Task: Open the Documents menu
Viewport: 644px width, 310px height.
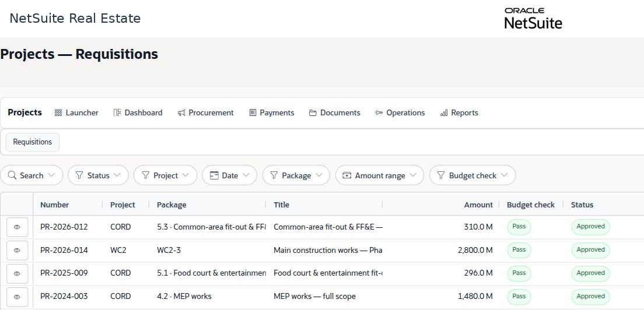Action: (335, 113)
